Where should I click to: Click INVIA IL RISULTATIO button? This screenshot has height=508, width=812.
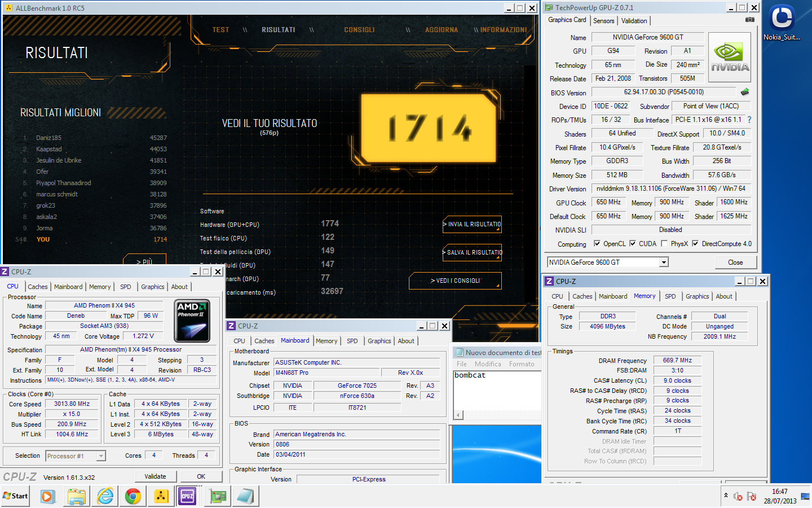pyautogui.click(x=473, y=225)
